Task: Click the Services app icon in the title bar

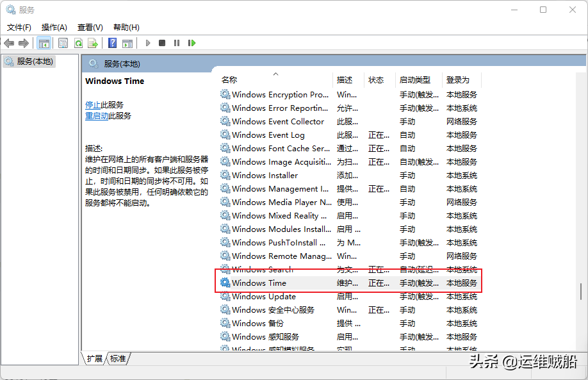Action: (10, 10)
